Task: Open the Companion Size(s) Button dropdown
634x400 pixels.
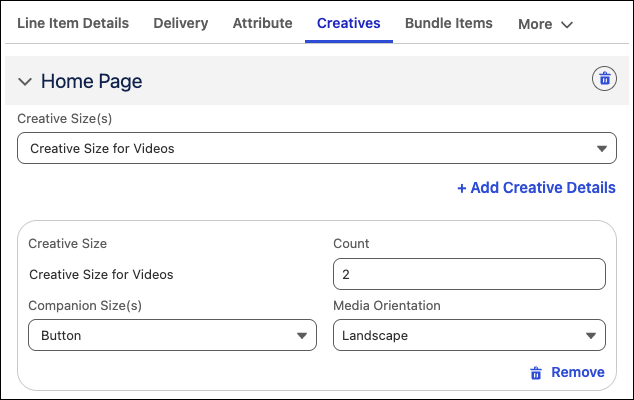Action: (172, 335)
